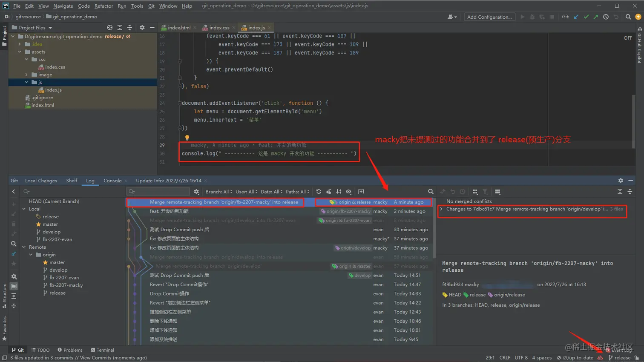Screen dimensions: 644x362
Task: Click the release branch widget in status bar
Action: click(620, 358)
